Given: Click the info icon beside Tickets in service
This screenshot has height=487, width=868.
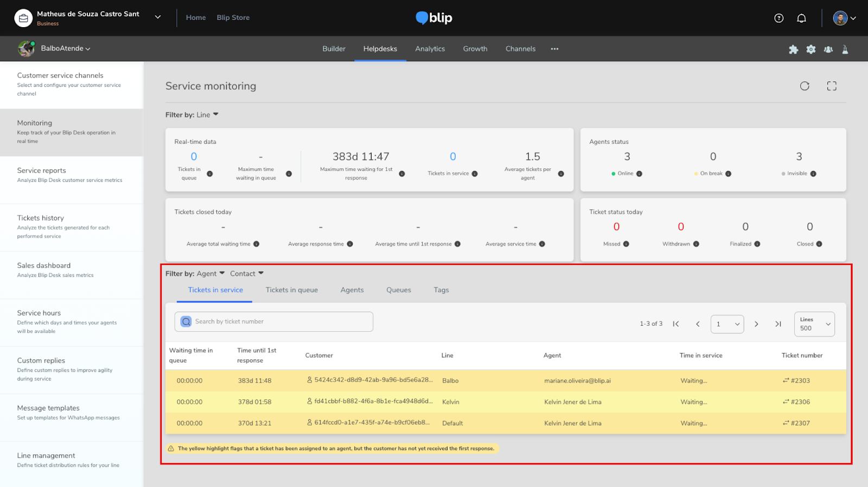Looking at the screenshot, I should point(475,174).
